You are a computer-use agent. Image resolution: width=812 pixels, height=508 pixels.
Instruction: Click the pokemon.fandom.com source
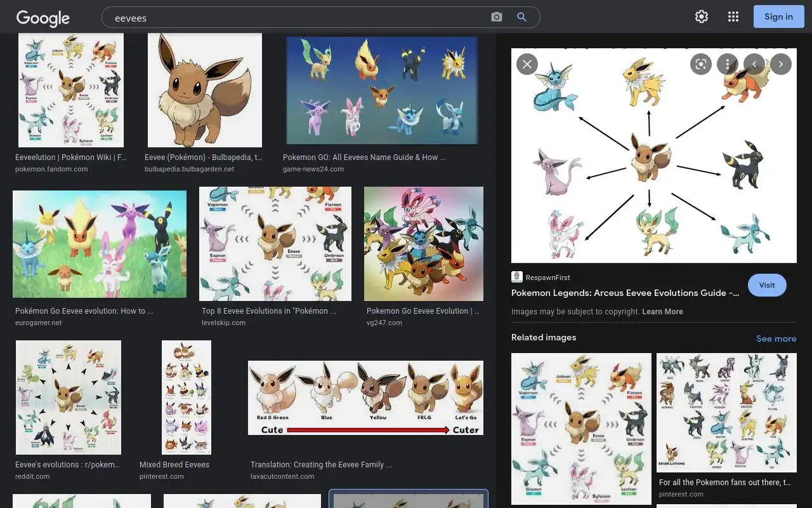click(x=51, y=169)
